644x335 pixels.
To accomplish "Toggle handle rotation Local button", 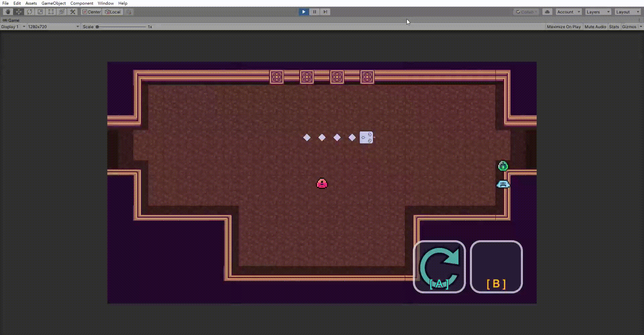I will click(x=113, y=12).
